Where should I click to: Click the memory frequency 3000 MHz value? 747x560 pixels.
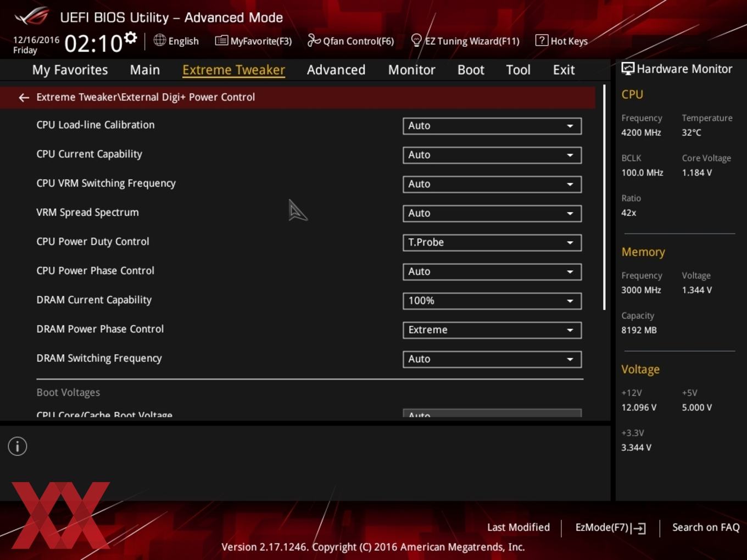pyautogui.click(x=641, y=290)
